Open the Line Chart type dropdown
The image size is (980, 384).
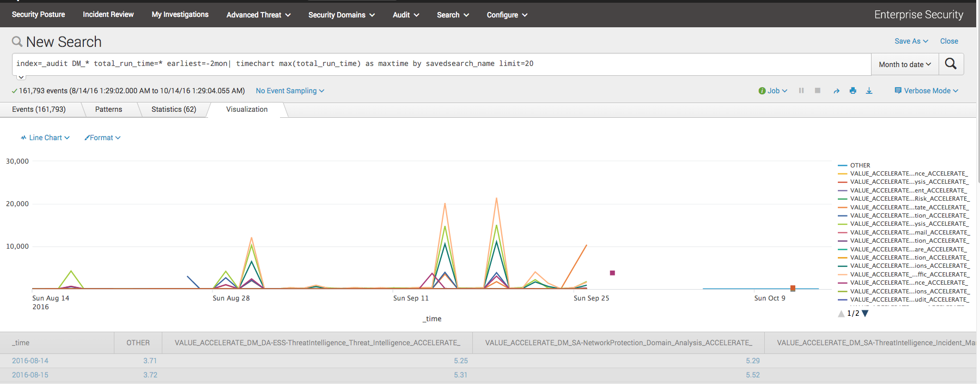(x=45, y=138)
